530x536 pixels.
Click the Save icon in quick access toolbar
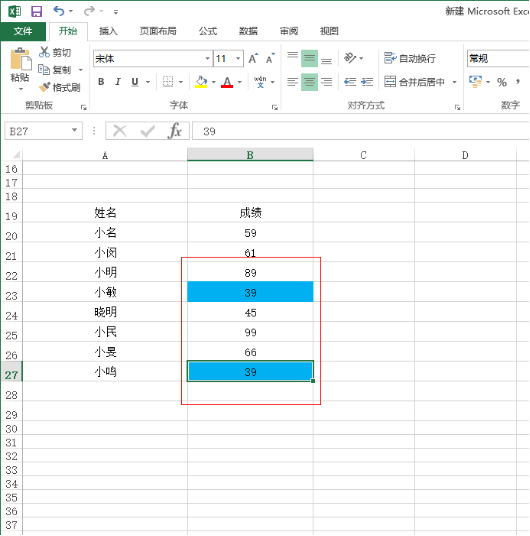point(36,11)
